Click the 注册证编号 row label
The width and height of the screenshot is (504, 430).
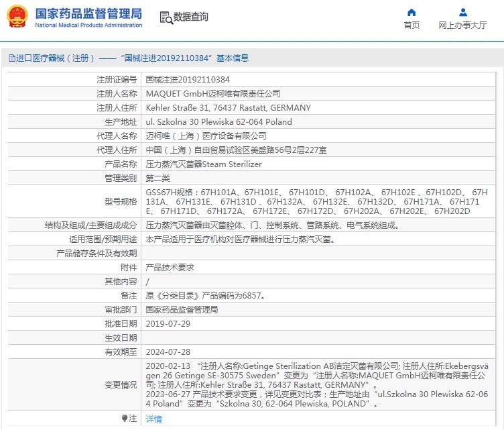point(117,79)
